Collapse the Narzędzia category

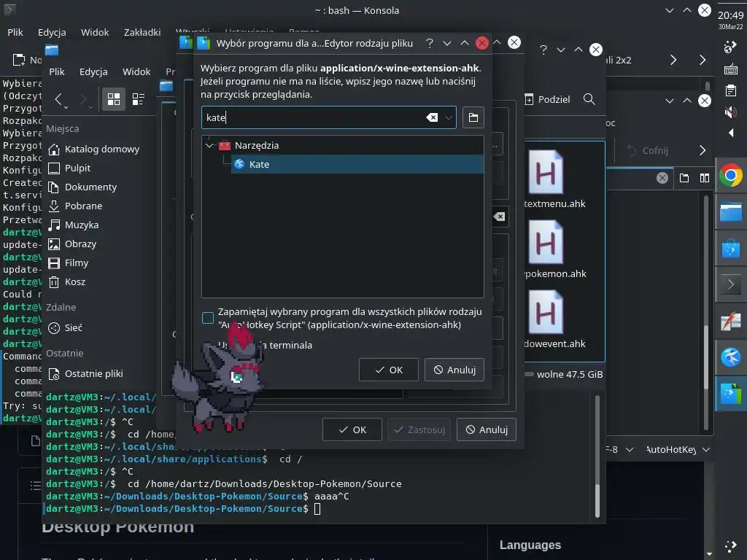pos(209,145)
